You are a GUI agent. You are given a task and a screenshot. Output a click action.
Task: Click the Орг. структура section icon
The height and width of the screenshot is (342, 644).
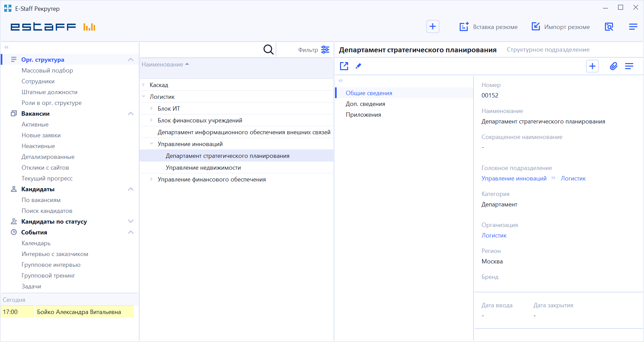pyautogui.click(x=14, y=59)
